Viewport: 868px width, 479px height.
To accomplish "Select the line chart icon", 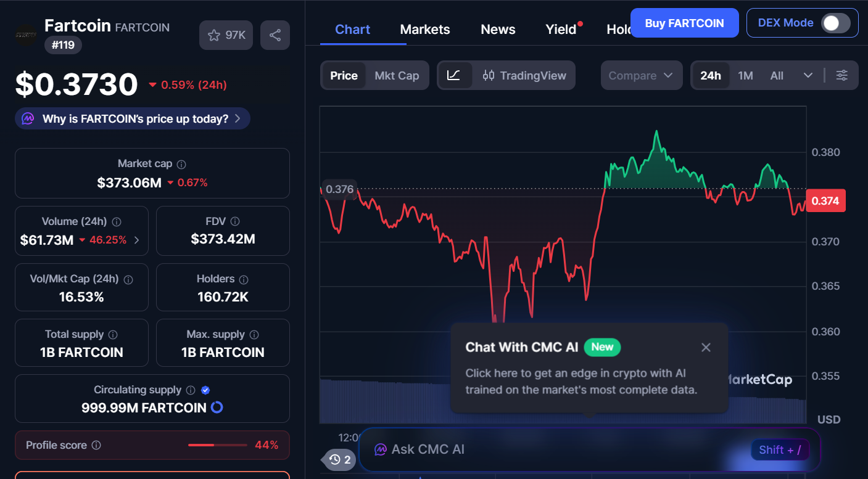I will [455, 75].
